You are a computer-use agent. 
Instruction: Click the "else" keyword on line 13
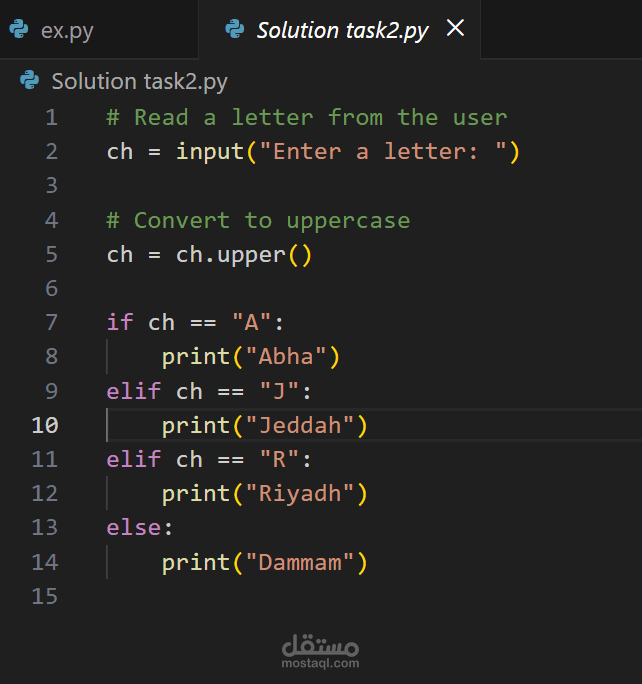point(134,528)
